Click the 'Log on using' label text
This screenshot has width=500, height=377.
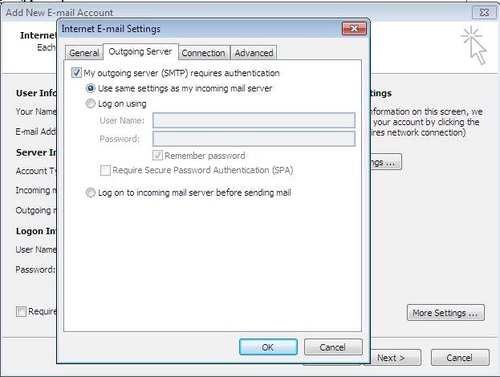point(122,104)
